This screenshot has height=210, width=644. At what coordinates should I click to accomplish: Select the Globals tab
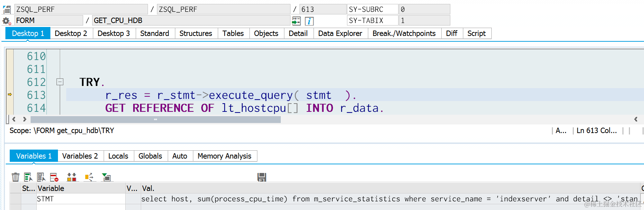(150, 156)
